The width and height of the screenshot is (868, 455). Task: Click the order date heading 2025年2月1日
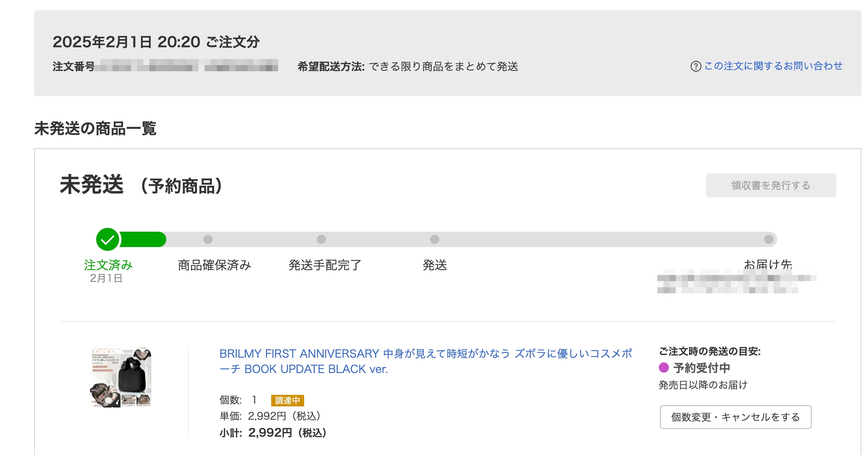click(x=156, y=42)
